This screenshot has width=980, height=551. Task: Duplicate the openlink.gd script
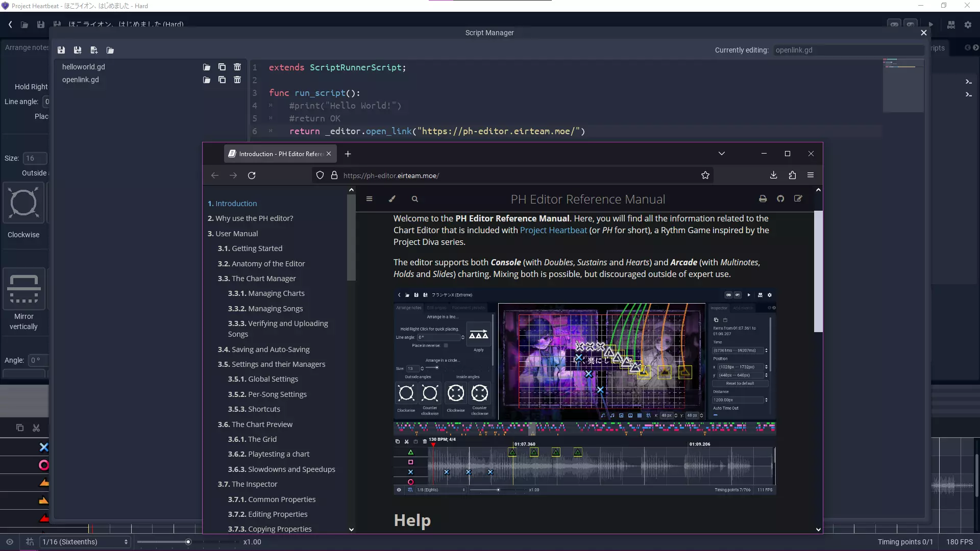coord(222,80)
